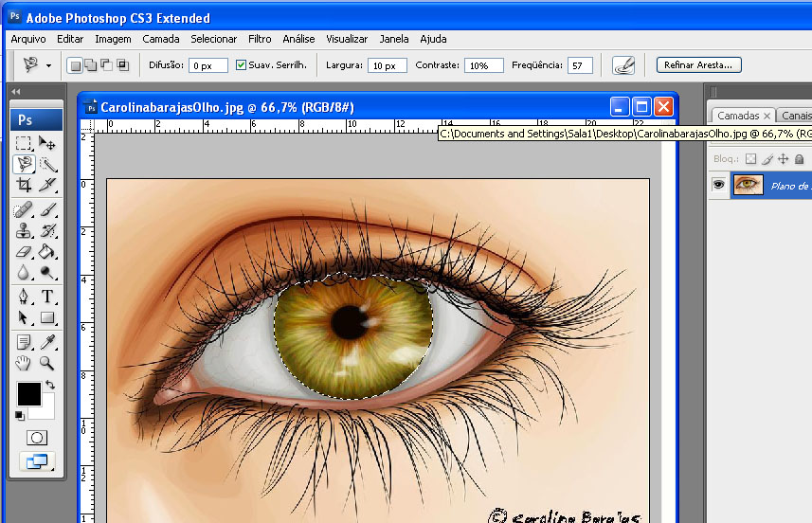Viewport: 812px width, 523px height.
Task: Select the Eraser tool
Action: pyautogui.click(x=24, y=252)
